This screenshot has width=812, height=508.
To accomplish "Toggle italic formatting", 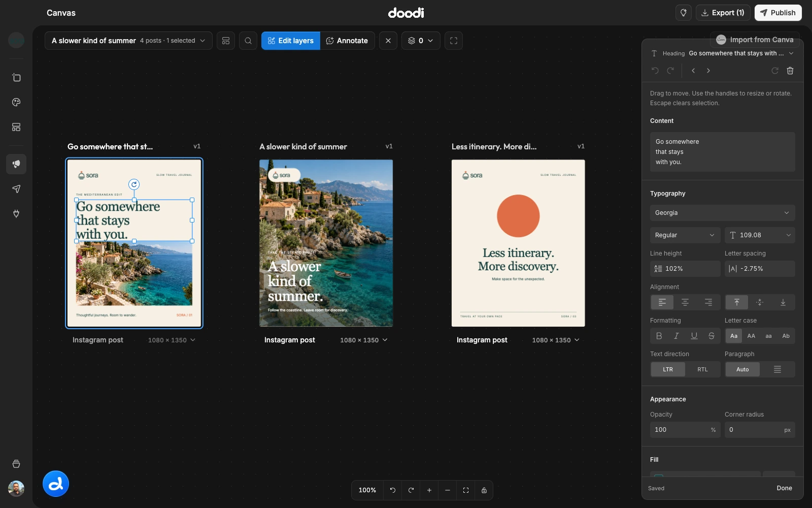I will (676, 336).
